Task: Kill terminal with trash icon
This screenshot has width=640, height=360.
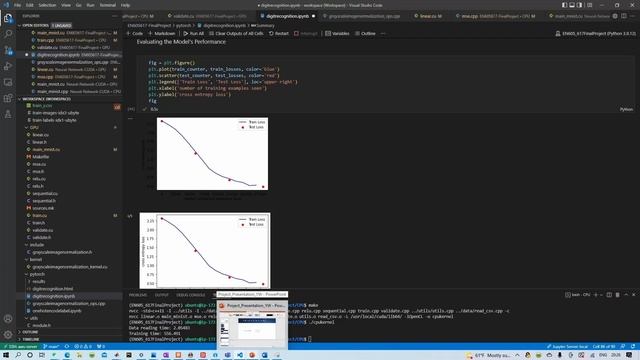Action: [x=618, y=295]
